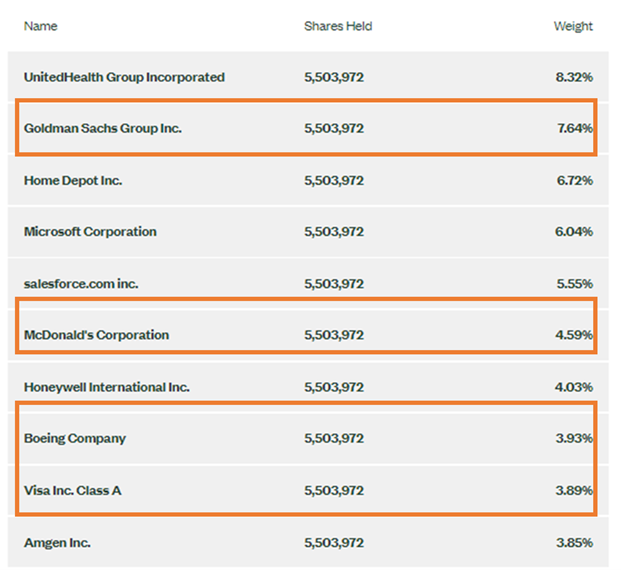This screenshot has width=621, height=570.
Task: Click shares held value in Boeing row
Action: tap(334, 438)
